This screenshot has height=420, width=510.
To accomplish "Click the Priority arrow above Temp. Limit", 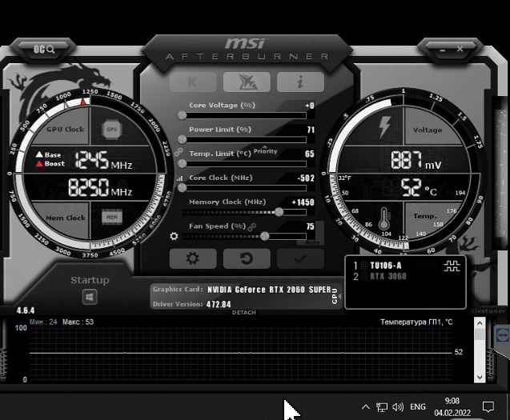I will pyautogui.click(x=264, y=147).
